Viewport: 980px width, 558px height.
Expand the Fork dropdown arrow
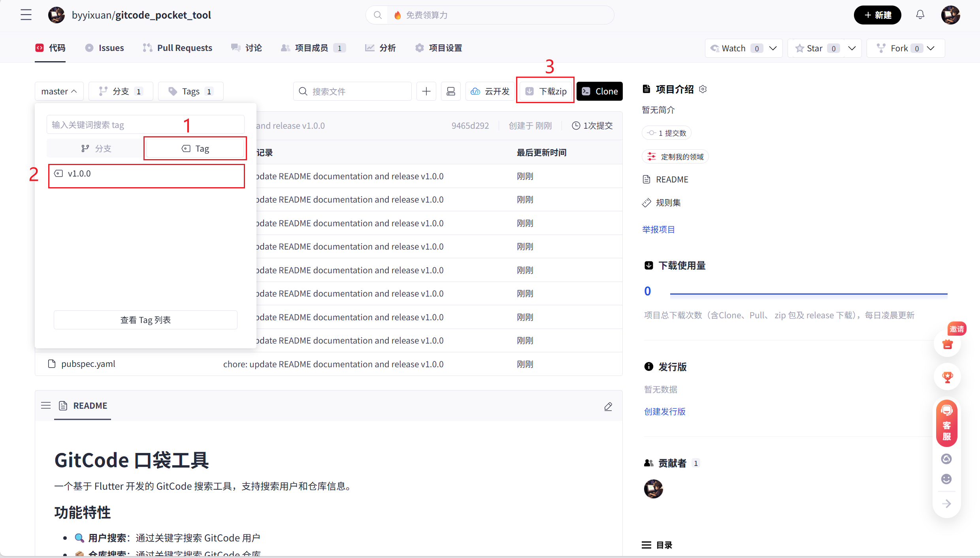click(931, 48)
